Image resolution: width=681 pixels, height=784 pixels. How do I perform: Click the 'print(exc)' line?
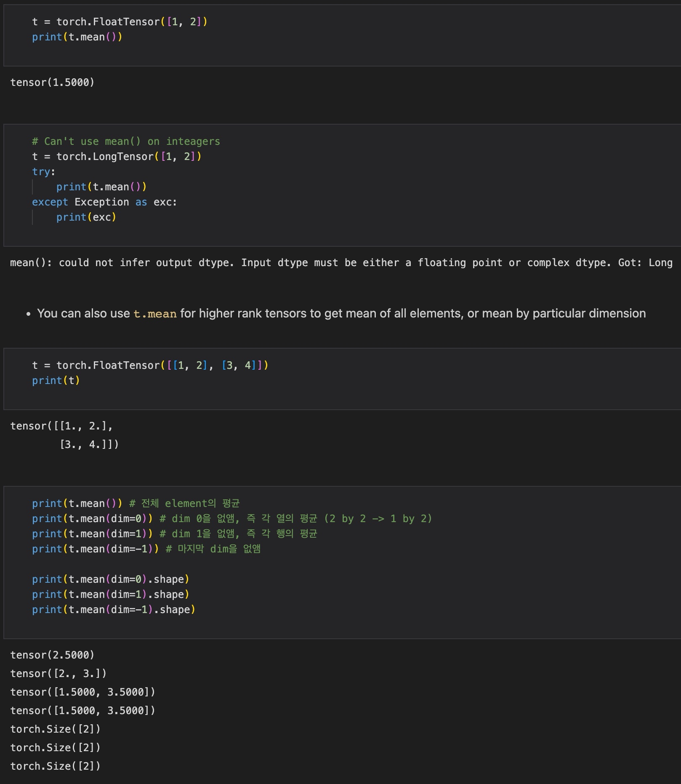(86, 217)
